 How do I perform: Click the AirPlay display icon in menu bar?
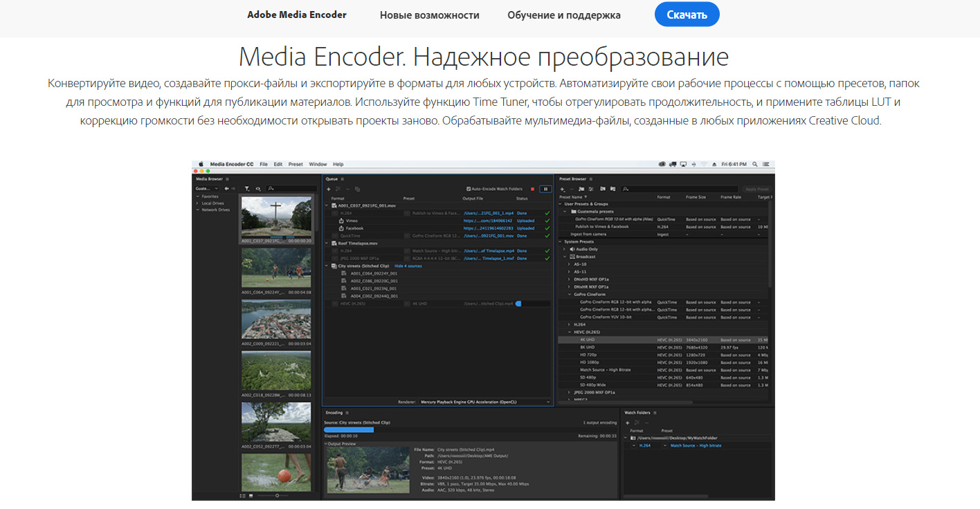pyautogui.click(x=683, y=165)
